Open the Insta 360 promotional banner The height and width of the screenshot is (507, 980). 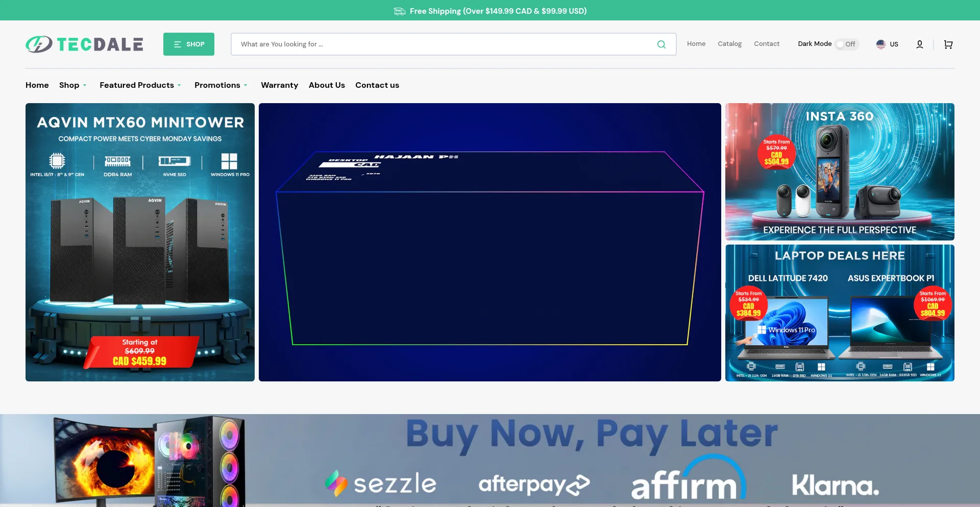[840, 172]
